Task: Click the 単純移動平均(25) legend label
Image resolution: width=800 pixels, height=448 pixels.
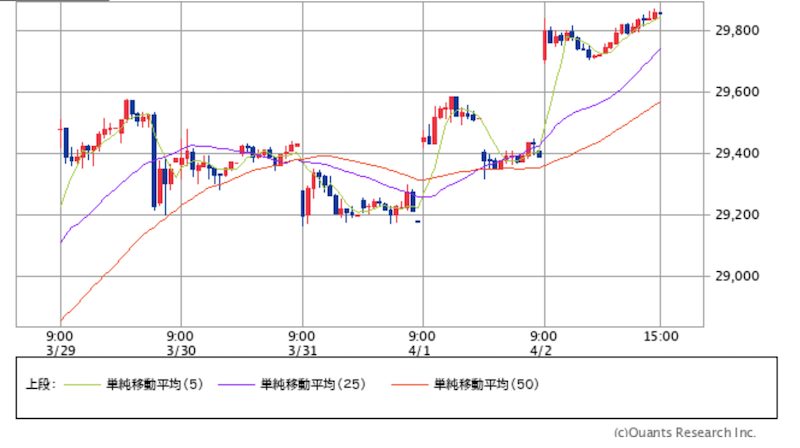Action: coord(313,384)
